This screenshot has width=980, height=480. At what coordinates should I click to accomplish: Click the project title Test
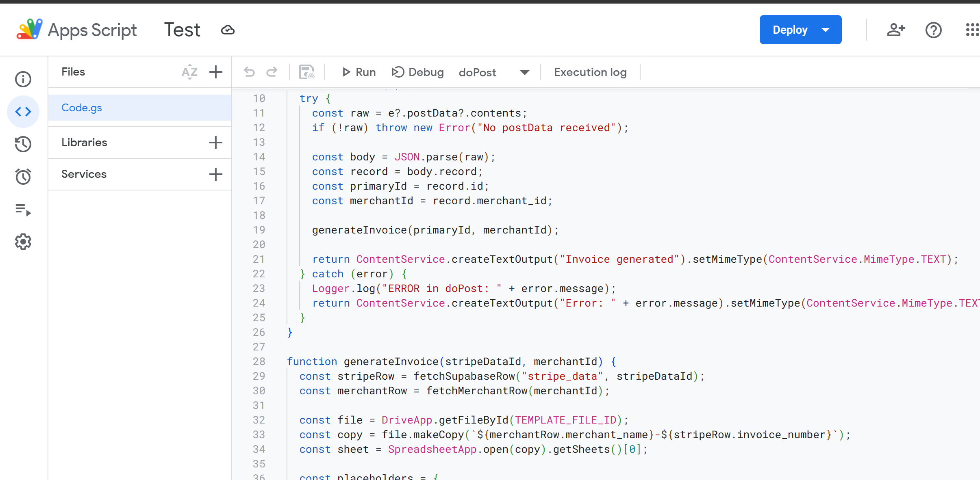[182, 30]
